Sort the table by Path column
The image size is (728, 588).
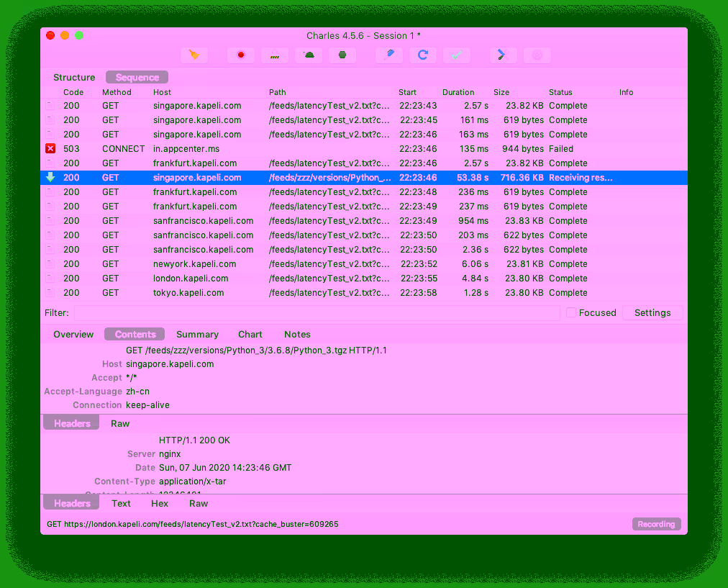(278, 92)
